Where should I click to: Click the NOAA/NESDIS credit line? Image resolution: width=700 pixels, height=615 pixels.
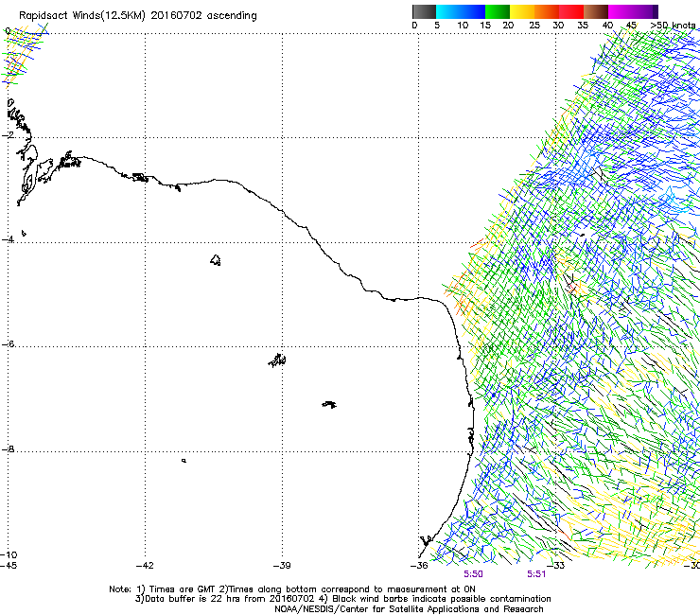[409, 609]
